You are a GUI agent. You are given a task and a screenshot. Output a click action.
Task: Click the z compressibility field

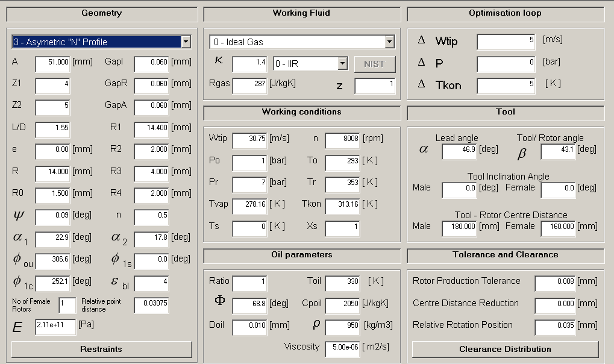[375, 86]
